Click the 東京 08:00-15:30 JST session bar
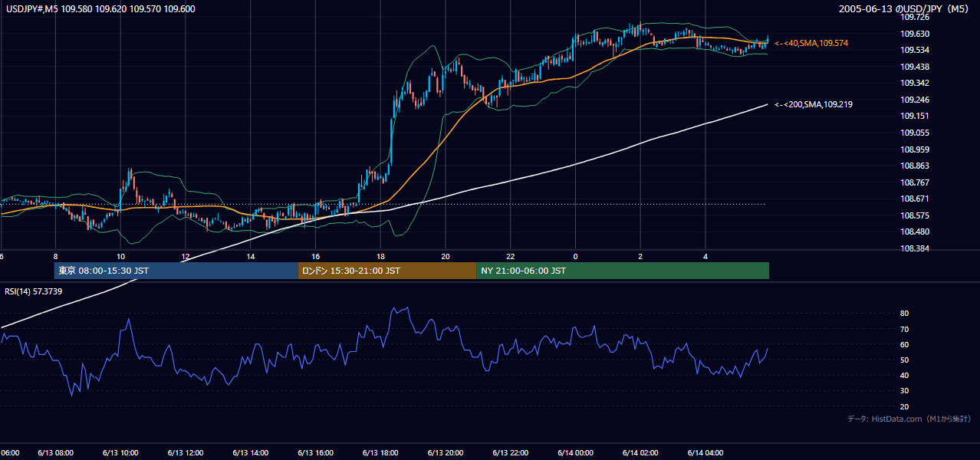980x460 pixels. coord(176,271)
